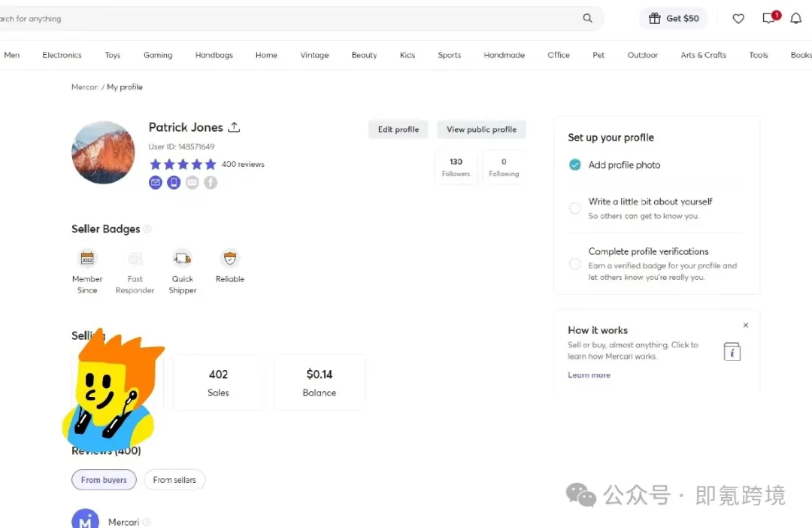Screen dimensions: 812x528
Task: Open the notifications bell
Action: [795, 19]
